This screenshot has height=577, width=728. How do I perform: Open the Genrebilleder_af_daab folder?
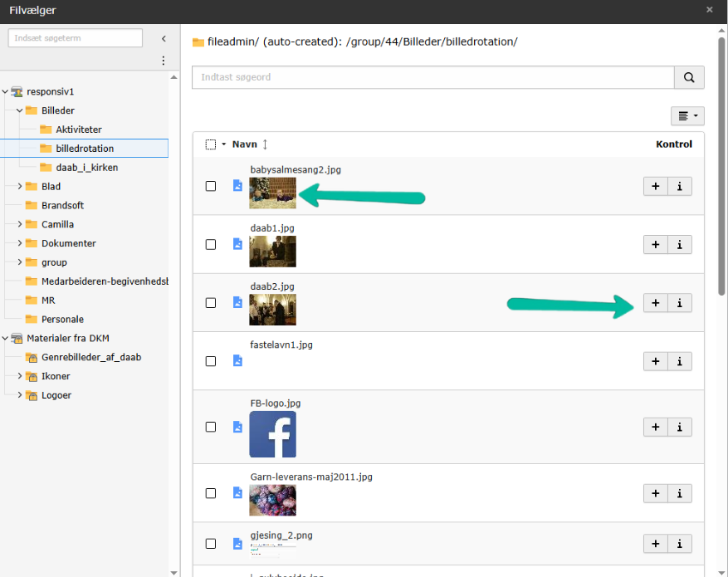click(x=90, y=357)
